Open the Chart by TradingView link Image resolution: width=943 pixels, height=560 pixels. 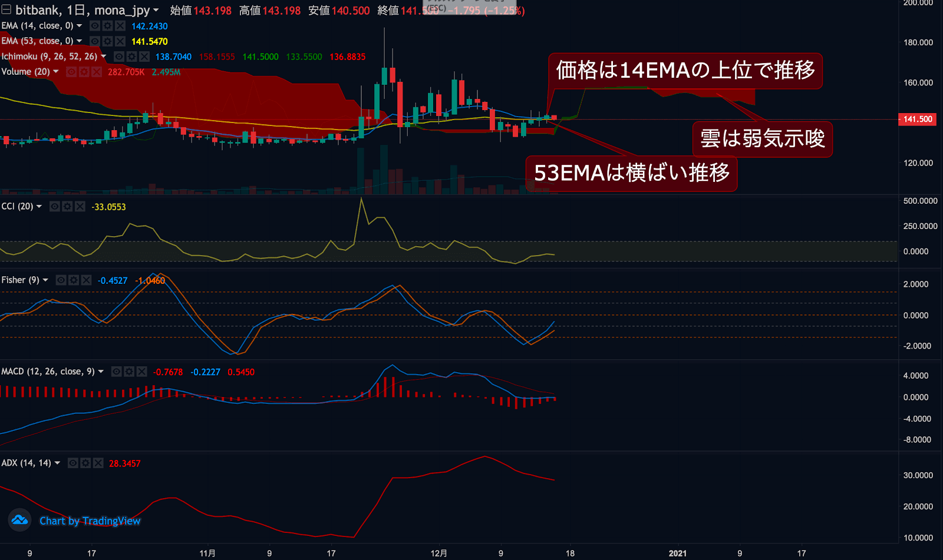[x=90, y=521]
